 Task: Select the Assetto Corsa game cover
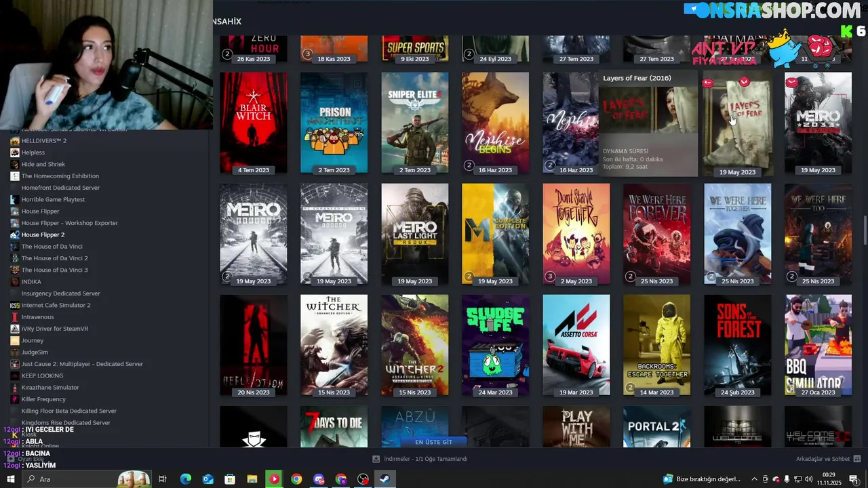coord(576,345)
